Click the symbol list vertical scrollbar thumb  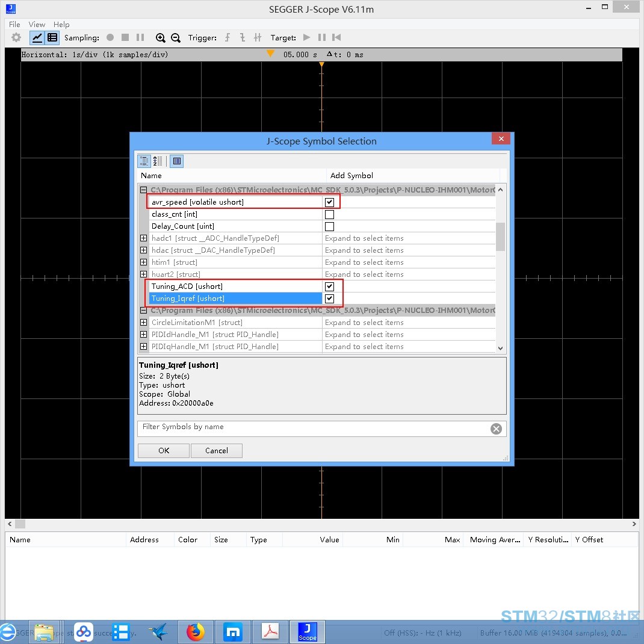tap(500, 237)
